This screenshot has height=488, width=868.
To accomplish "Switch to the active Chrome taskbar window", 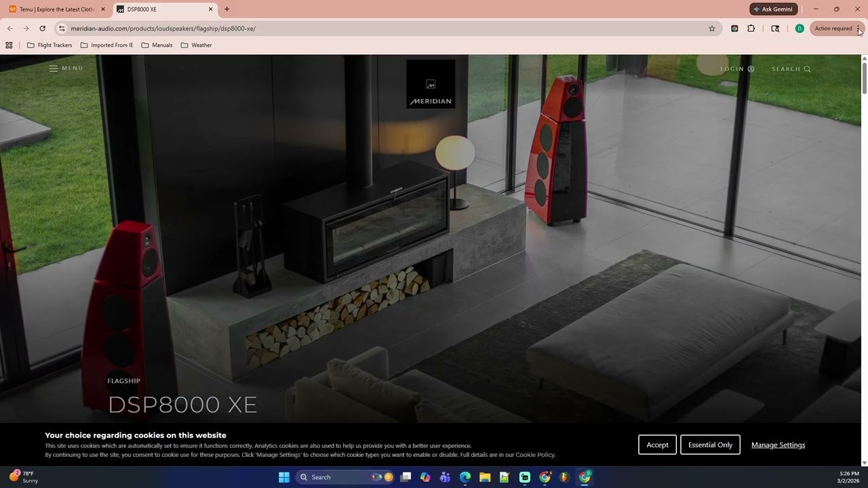I will 585,477.
